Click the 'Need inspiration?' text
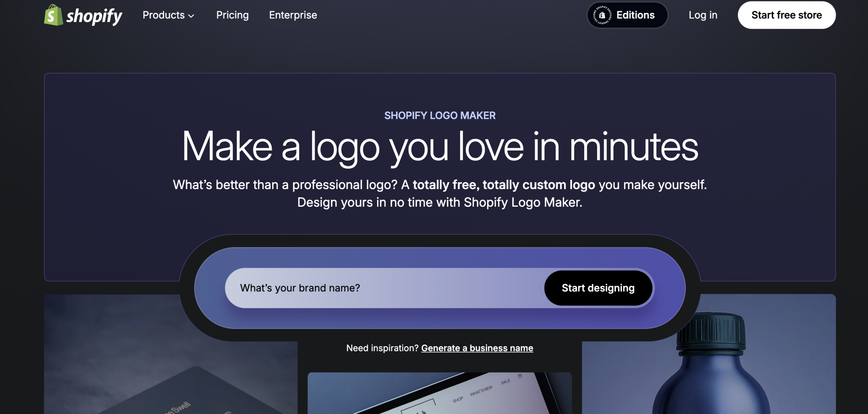This screenshot has height=414, width=868. point(382,348)
